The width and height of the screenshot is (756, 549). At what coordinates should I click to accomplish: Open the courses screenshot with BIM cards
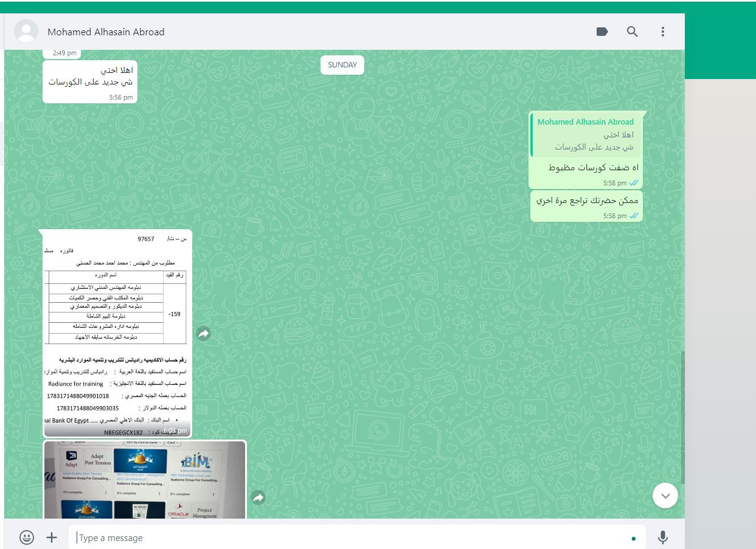pyautogui.click(x=145, y=480)
